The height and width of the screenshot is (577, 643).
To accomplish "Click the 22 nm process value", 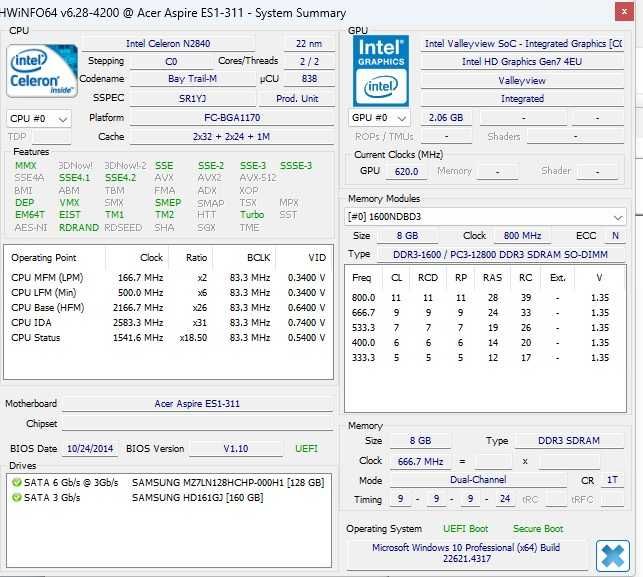I will [309, 43].
